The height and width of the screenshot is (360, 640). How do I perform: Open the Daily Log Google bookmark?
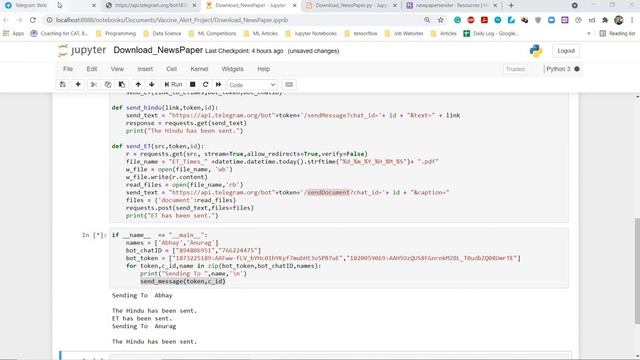click(491, 33)
